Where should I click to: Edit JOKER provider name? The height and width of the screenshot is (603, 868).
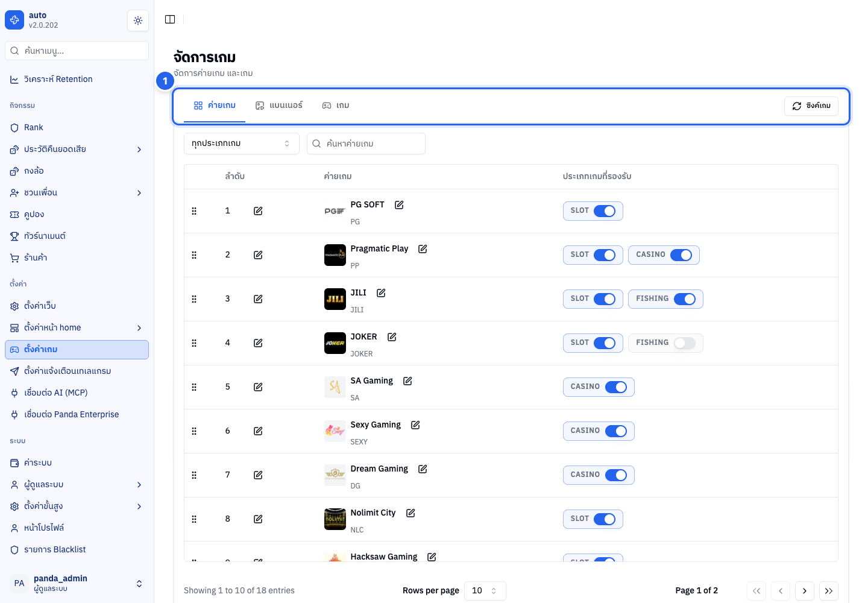[392, 337]
